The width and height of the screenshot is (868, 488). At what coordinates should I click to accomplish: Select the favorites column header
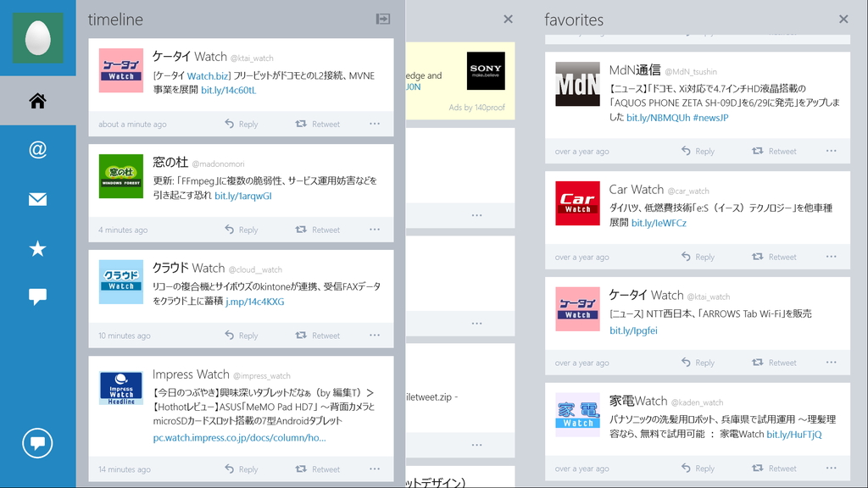pos(572,19)
